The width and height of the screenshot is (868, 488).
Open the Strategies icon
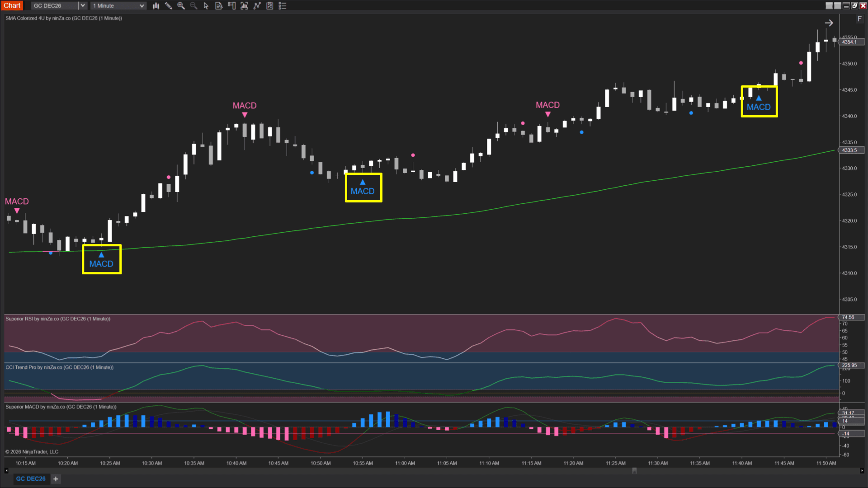[270, 6]
